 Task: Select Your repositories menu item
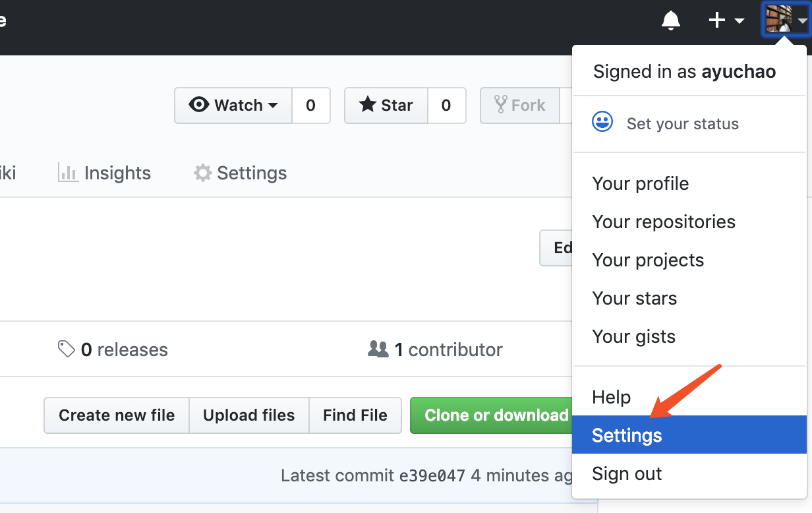[x=663, y=222]
